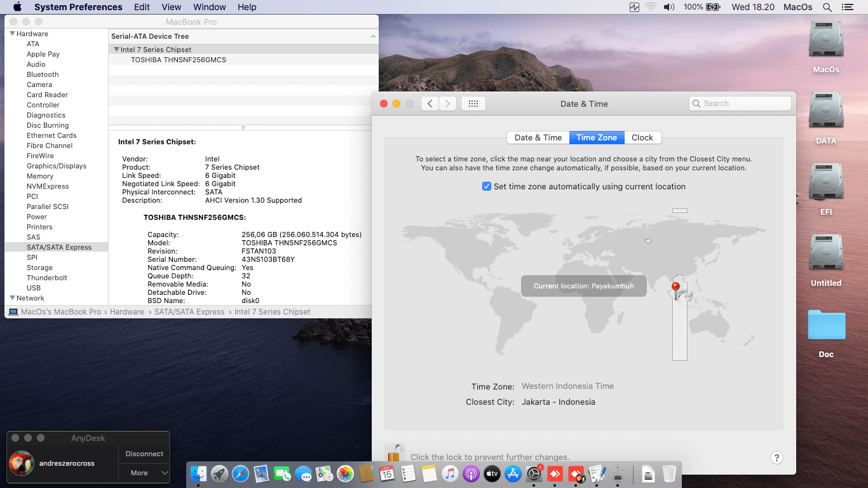This screenshot has width=868, height=488.
Task: Open the Window menu in menu bar
Action: click(209, 7)
